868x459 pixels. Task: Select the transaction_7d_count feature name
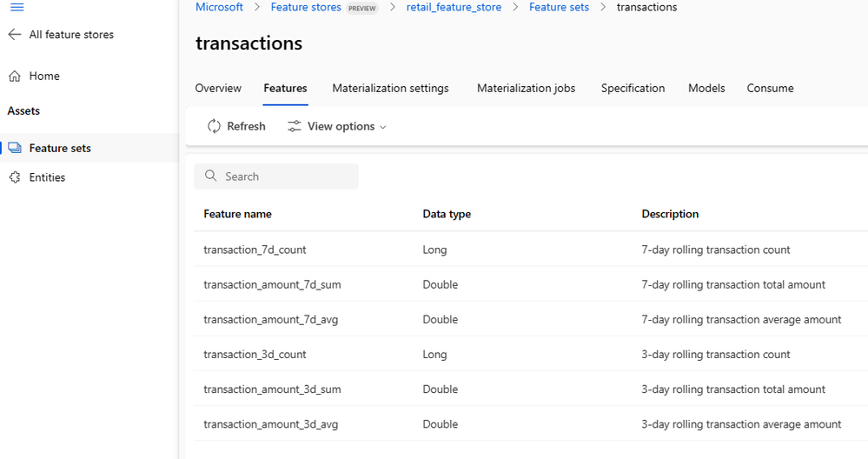[x=255, y=249]
